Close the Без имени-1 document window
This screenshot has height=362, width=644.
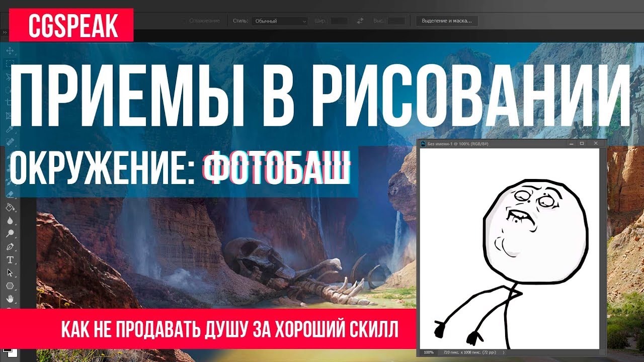click(596, 144)
